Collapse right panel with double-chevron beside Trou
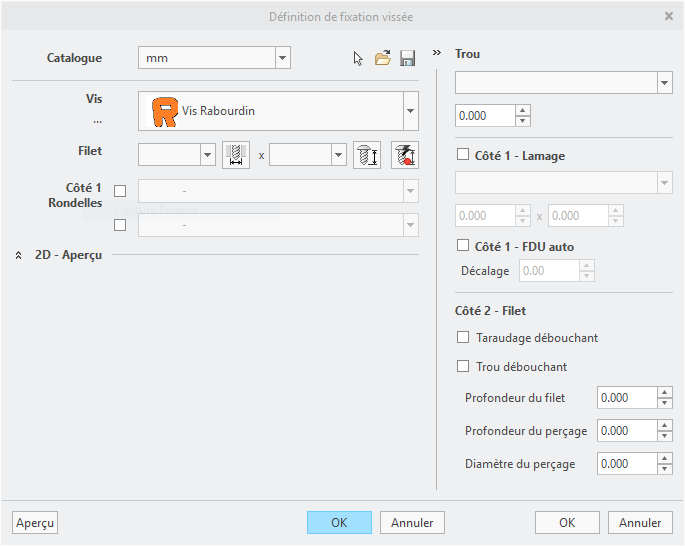This screenshot has height=546, width=685. coord(437,53)
